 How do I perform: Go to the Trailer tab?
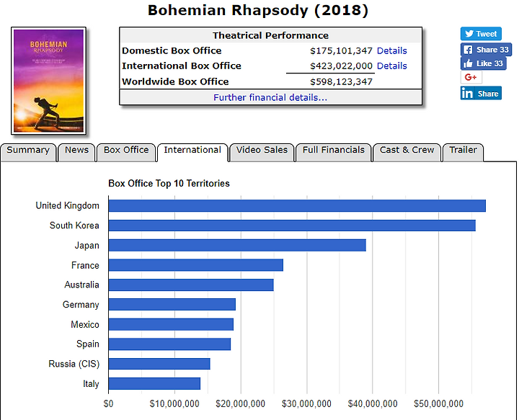[x=463, y=151]
